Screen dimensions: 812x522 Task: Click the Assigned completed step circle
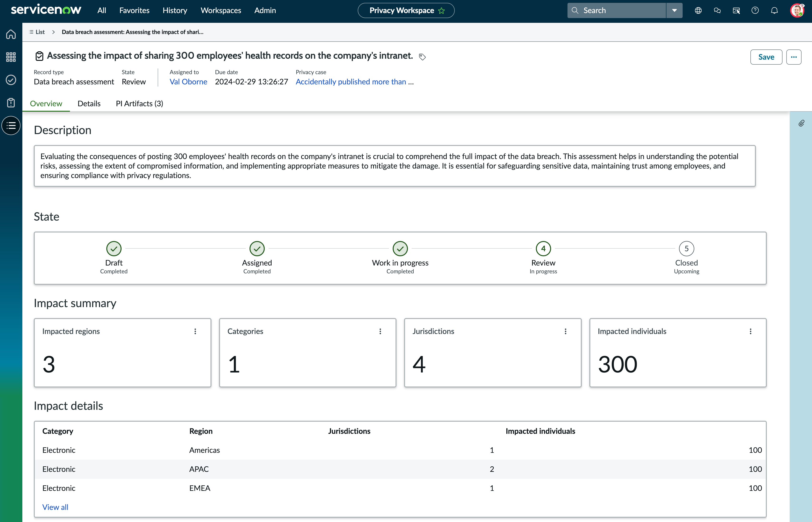257,248
